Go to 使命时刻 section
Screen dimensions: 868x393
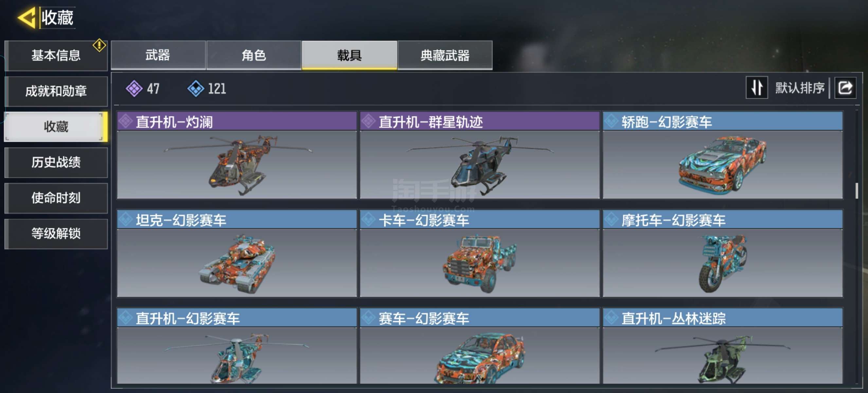coord(56,198)
